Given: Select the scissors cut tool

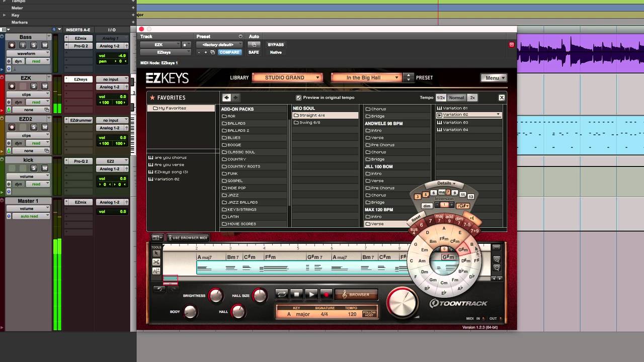Looking at the screenshot, I should pos(156,262).
